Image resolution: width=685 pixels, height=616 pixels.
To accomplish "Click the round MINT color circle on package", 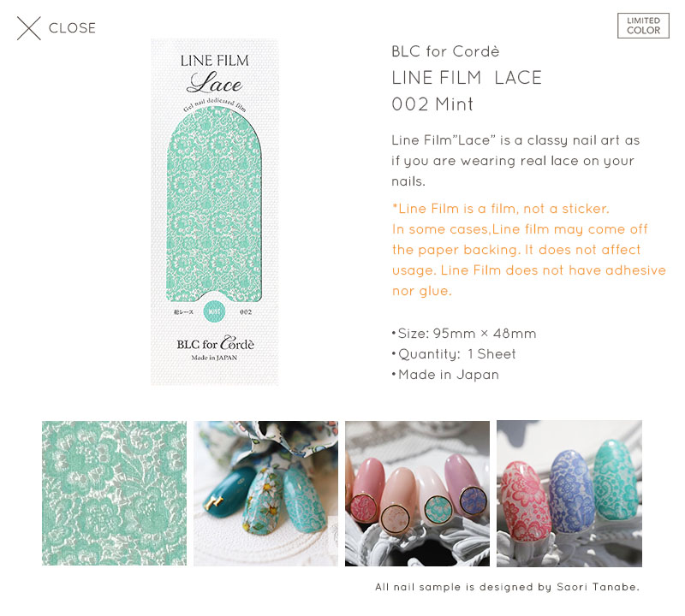I will point(215,311).
